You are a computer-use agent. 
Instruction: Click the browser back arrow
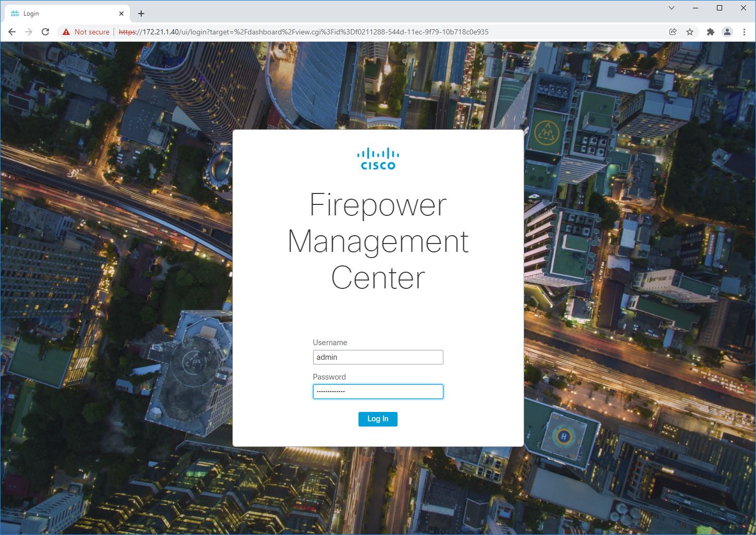coord(12,32)
